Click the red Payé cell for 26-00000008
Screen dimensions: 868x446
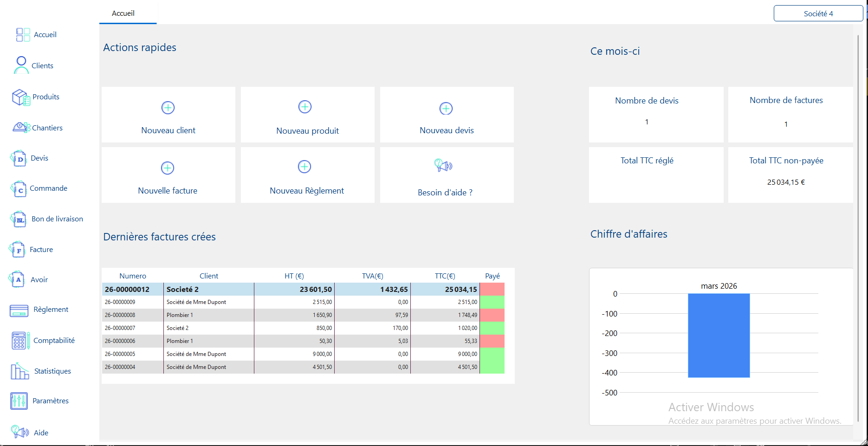tap(492, 315)
